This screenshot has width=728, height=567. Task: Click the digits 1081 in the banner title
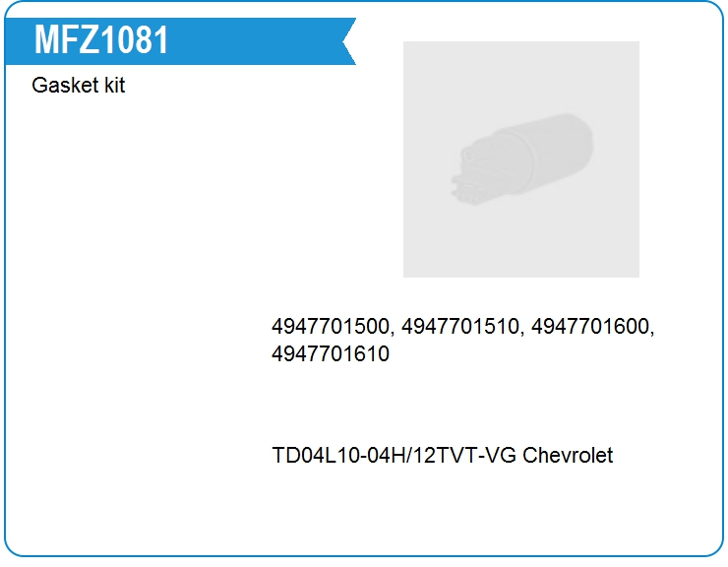click(135, 40)
